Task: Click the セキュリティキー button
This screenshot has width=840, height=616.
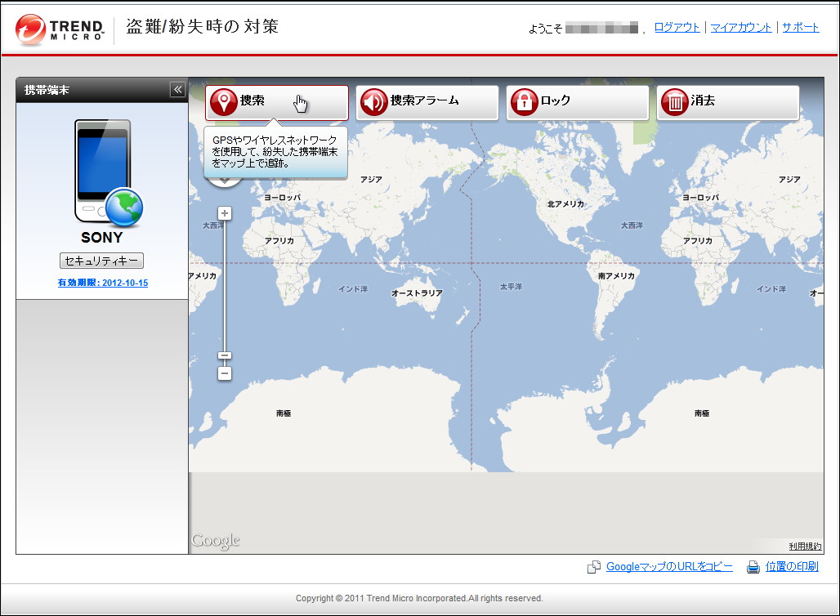Action: 101,261
